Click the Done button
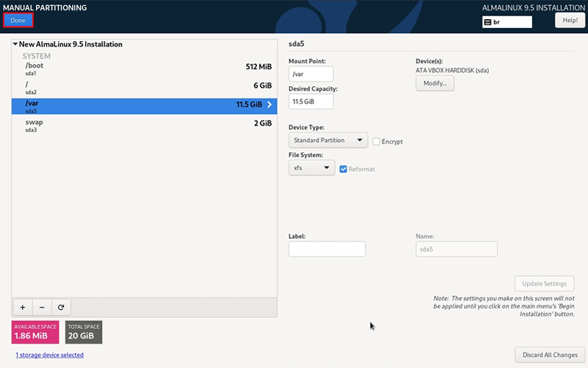The image size is (588, 368). pos(18,21)
